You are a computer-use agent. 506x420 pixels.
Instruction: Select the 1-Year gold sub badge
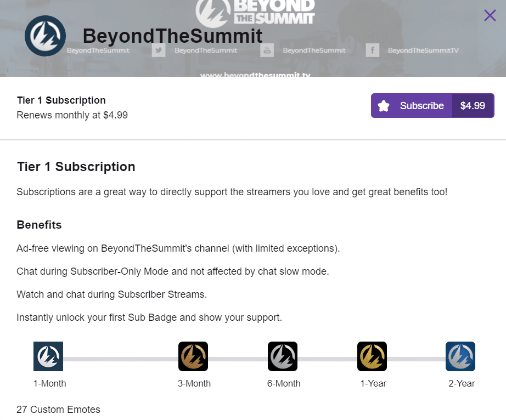coord(372,356)
